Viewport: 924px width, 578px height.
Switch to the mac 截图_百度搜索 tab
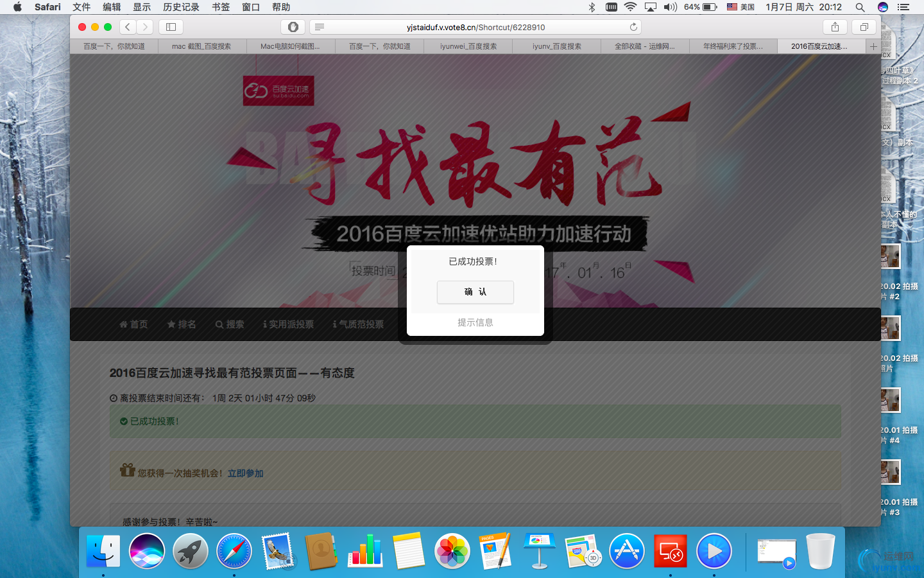pyautogui.click(x=202, y=46)
